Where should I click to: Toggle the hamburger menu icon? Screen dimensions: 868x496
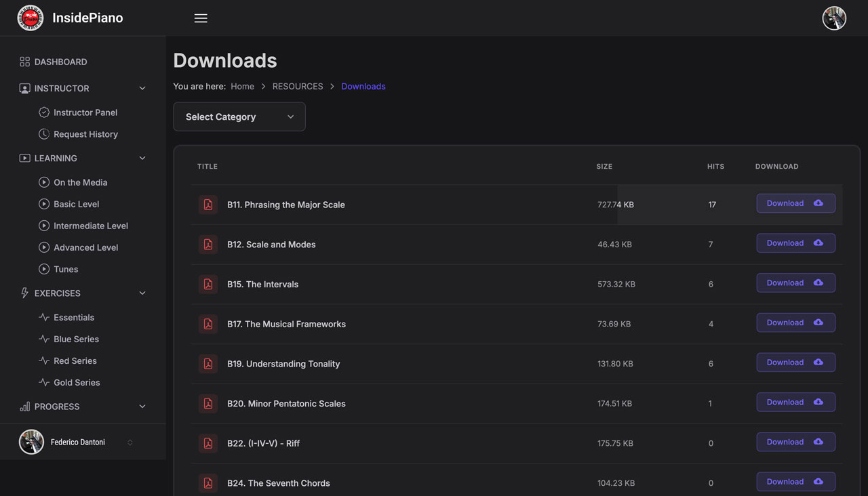(x=201, y=18)
